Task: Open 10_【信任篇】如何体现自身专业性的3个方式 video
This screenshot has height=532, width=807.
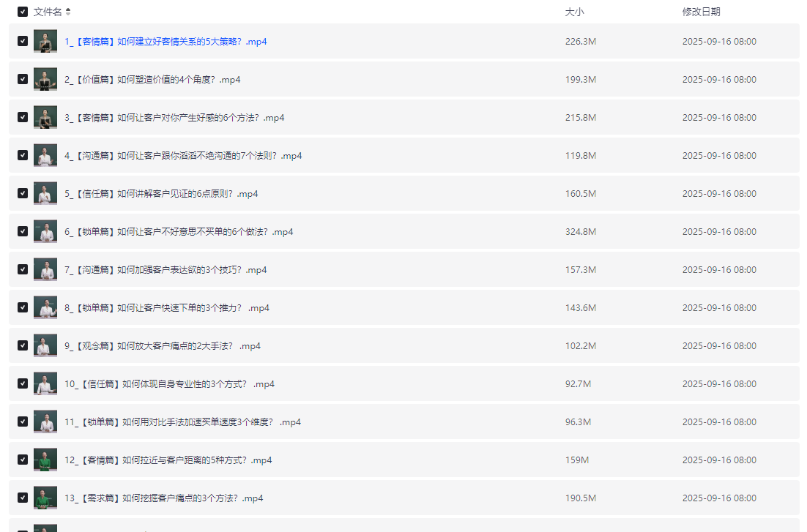Action: [169, 384]
